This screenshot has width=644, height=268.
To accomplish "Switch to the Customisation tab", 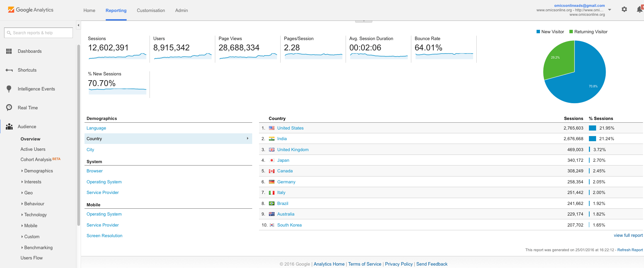I will coord(151,11).
